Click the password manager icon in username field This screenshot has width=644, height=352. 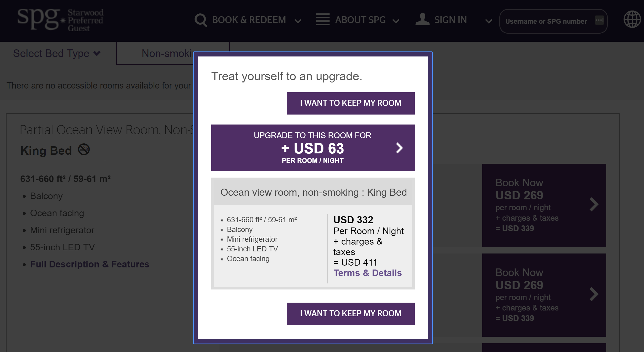pyautogui.click(x=599, y=20)
